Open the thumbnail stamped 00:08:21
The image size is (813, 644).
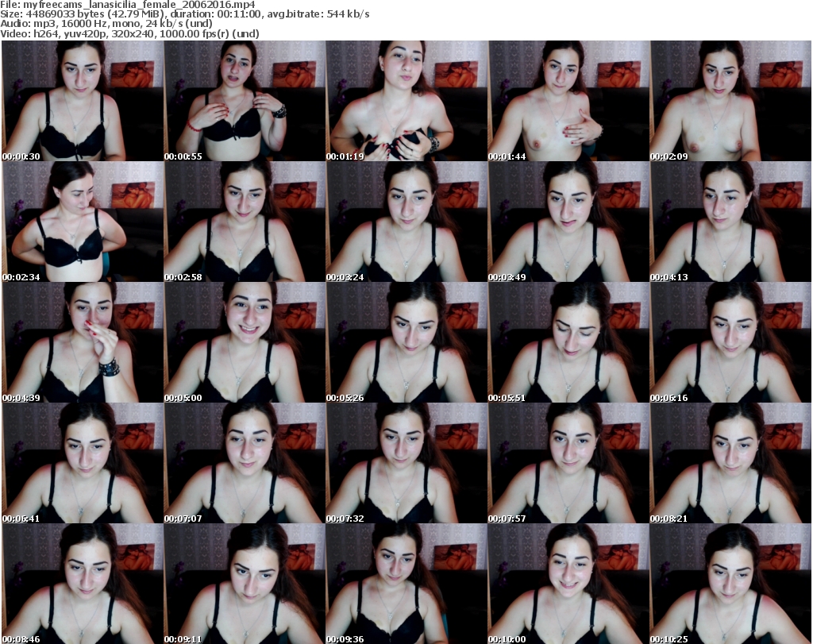[x=730, y=464]
